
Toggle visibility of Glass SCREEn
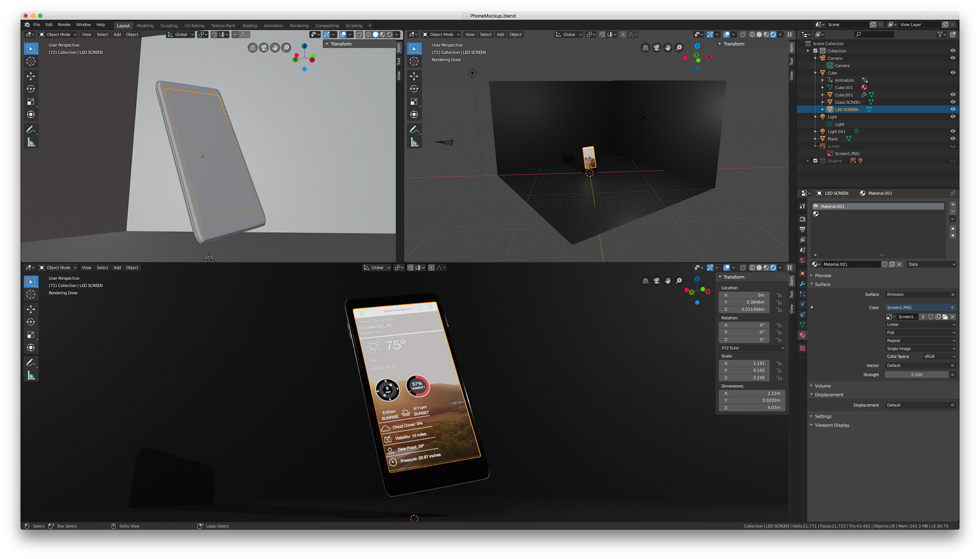coord(952,102)
